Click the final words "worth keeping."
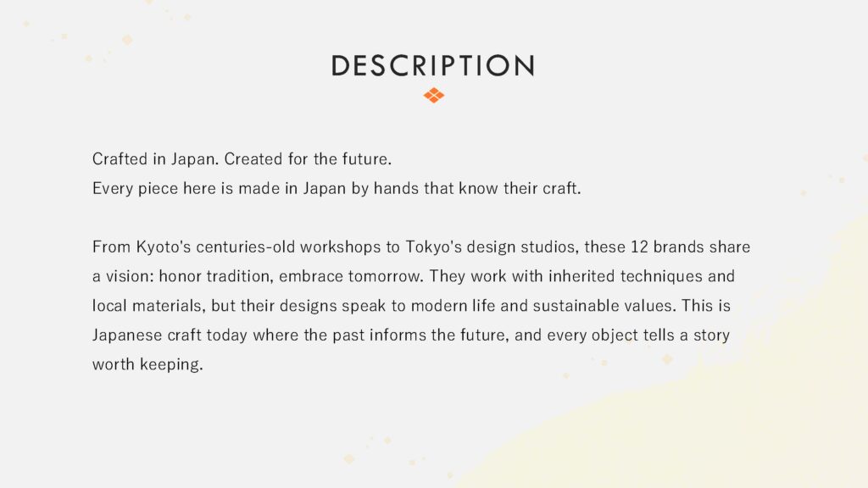Viewport: 868px width, 488px height. click(x=147, y=365)
